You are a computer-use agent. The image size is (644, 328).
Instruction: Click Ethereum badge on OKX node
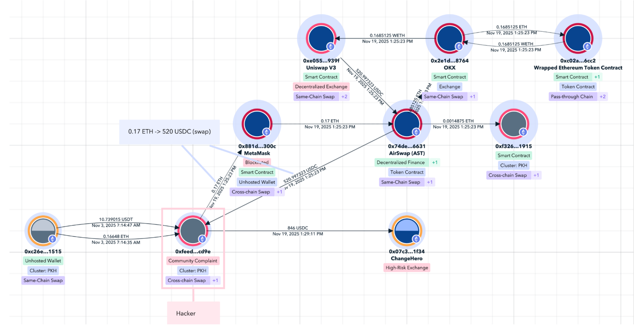(x=459, y=47)
